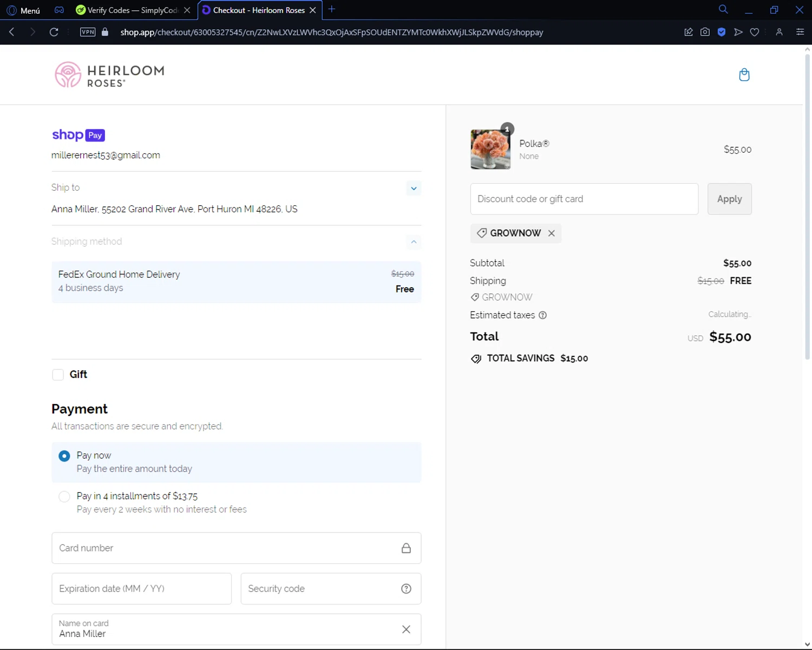
Task: Remove the GROWNOW discount code
Action: click(551, 233)
